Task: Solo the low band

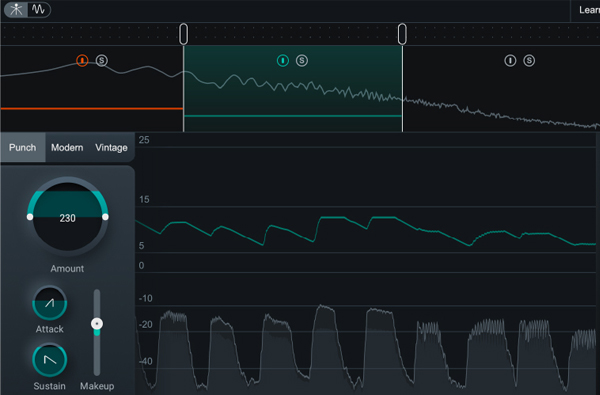Action: click(101, 60)
